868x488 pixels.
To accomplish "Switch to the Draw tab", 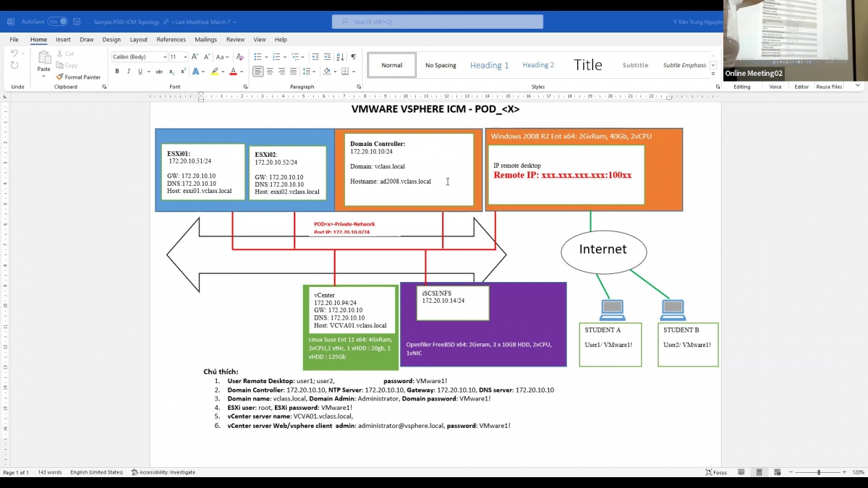I will pos(87,40).
